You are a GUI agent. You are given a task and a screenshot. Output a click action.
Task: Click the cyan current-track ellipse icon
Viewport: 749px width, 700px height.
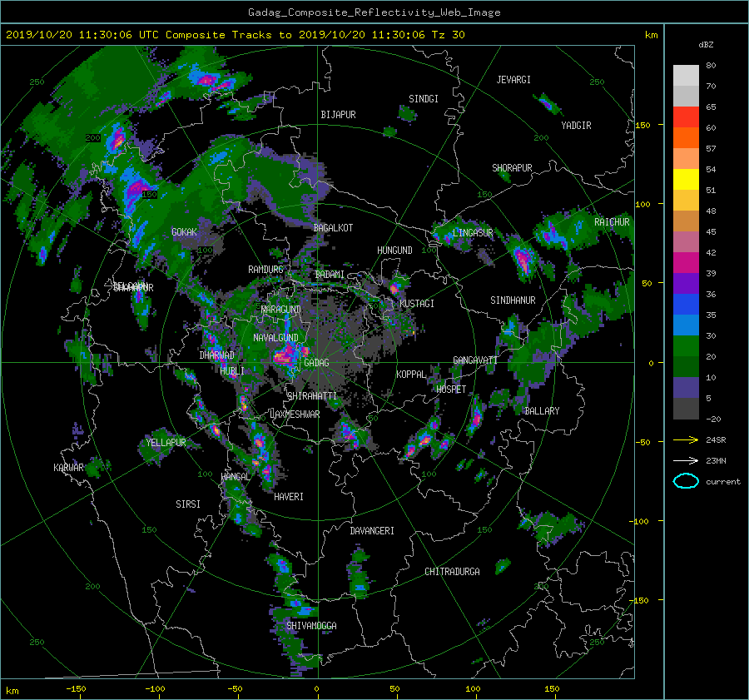click(x=686, y=481)
